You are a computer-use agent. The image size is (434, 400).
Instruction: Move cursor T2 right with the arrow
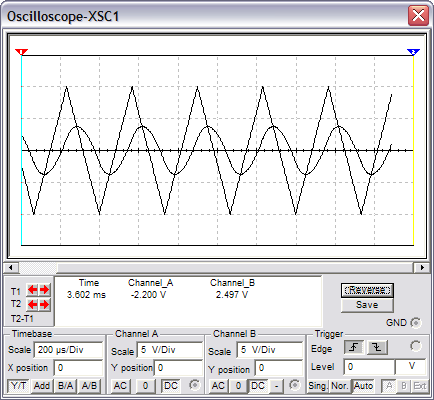pos(45,305)
